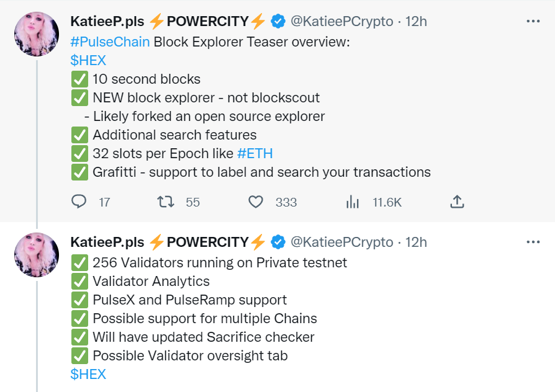The image size is (555, 392).
Task: Open the view analytics bar-chart icon
Action: tap(353, 202)
